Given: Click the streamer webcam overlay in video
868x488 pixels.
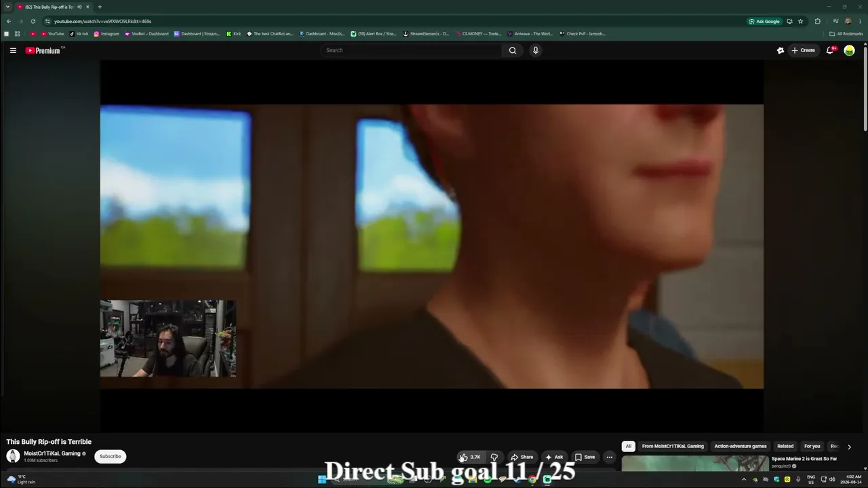Looking at the screenshot, I should (x=167, y=338).
